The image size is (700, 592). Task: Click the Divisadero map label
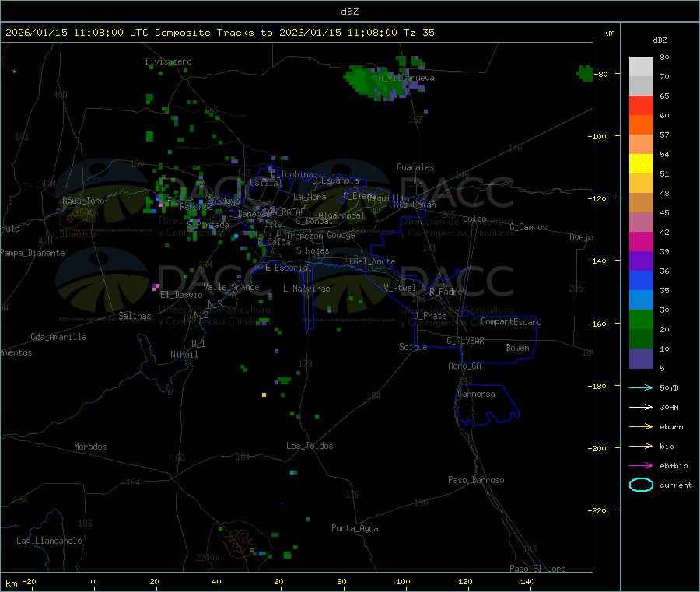pos(168,61)
